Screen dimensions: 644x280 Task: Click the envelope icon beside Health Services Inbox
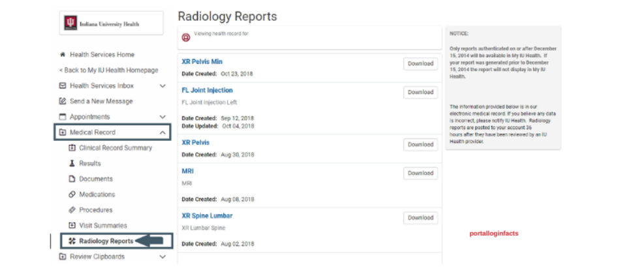pyautogui.click(x=63, y=86)
